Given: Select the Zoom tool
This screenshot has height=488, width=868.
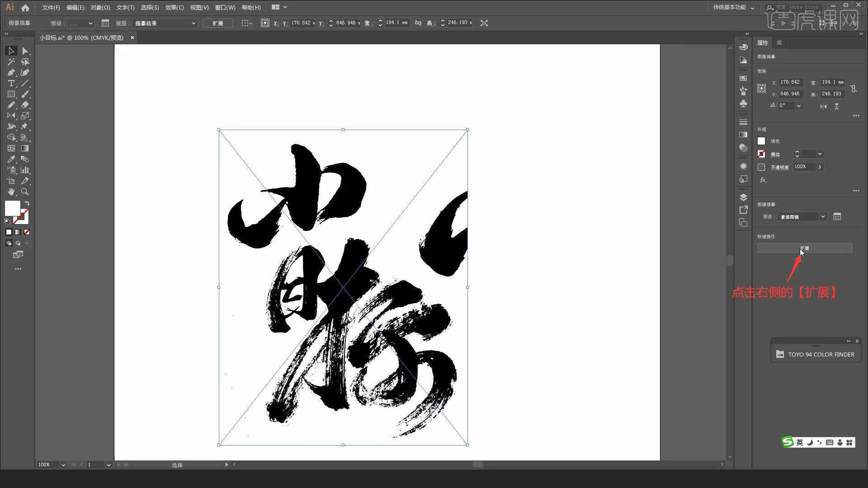Looking at the screenshot, I should 25,191.
